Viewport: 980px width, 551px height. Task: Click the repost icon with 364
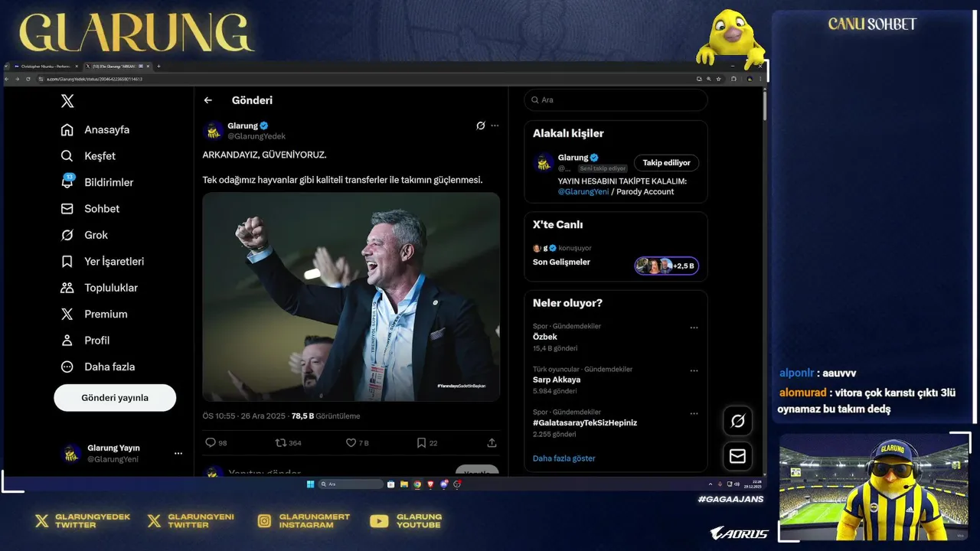281,442
